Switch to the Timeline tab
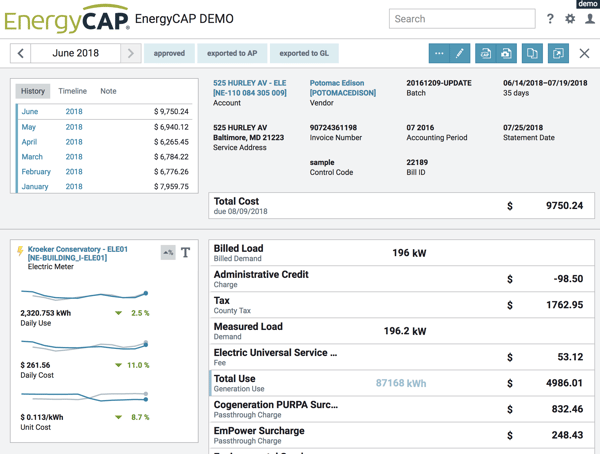The height and width of the screenshot is (454, 600). [x=72, y=91]
